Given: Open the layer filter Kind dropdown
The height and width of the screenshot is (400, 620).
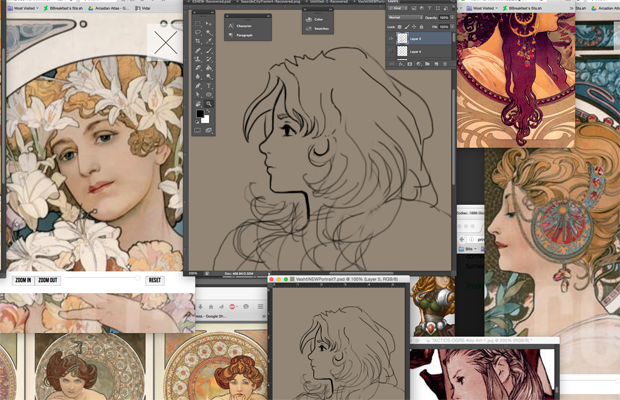Looking at the screenshot, I should pos(398,8).
